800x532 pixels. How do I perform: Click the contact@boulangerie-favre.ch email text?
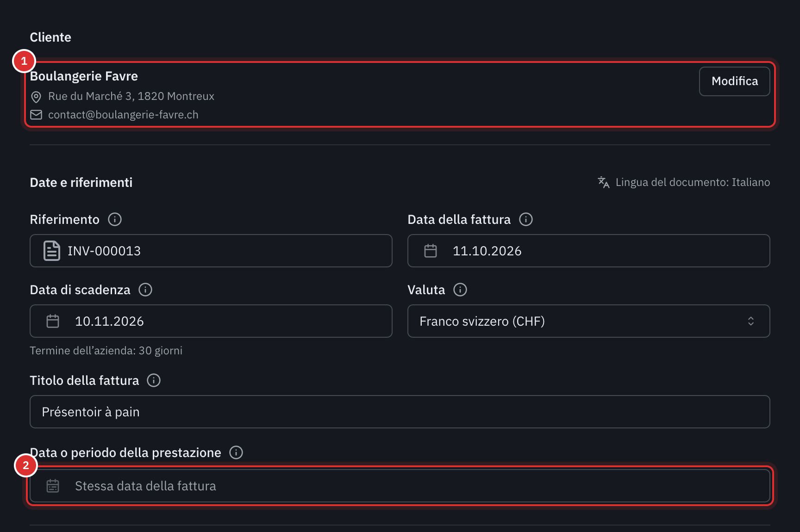tap(123, 115)
